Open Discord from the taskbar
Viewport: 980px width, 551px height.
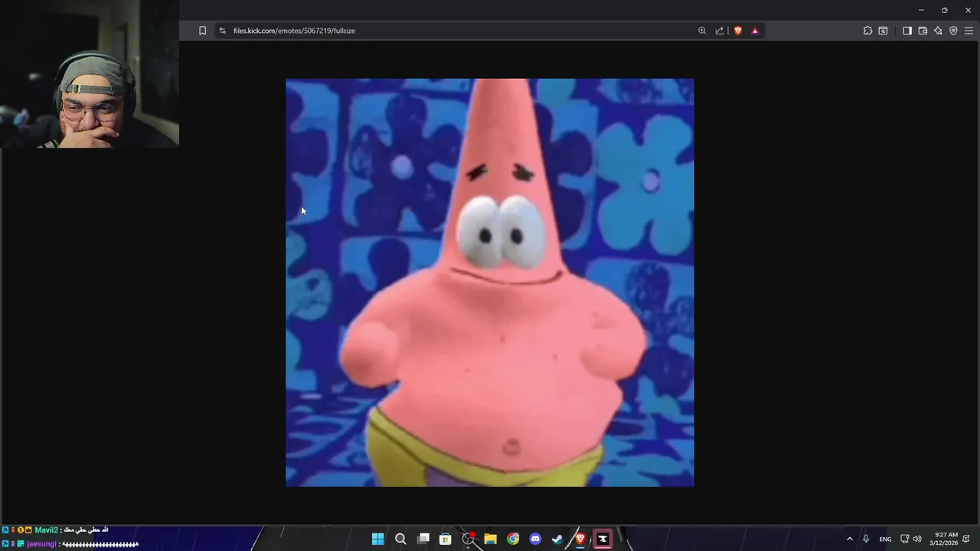535,539
